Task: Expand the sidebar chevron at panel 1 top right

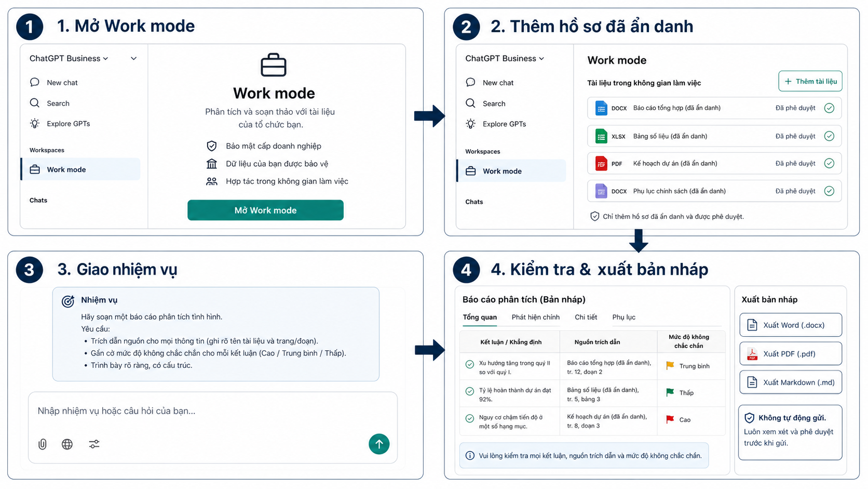Action: 133,58
